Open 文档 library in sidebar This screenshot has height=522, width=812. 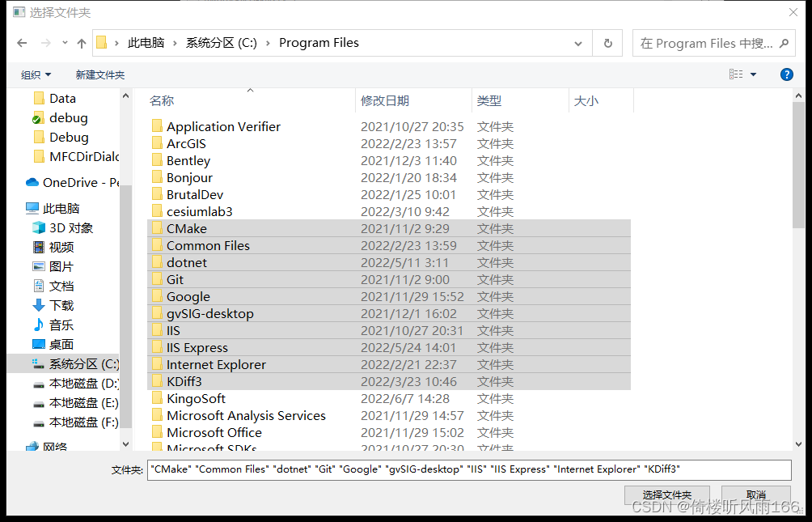53,286
